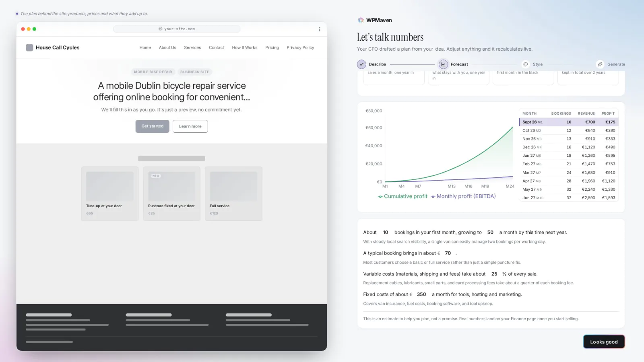Open the About Us nav item
The image size is (644, 362).
pos(167,47)
